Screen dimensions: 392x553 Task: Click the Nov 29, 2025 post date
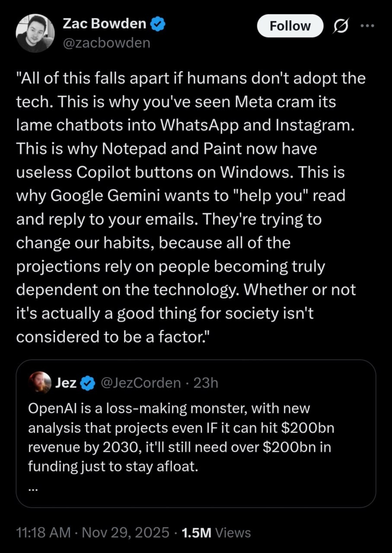coord(126,532)
